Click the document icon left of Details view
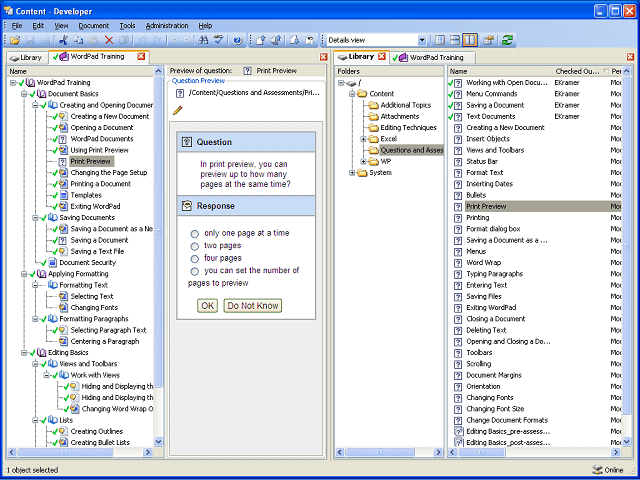640x480 pixels. (x=310, y=40)
